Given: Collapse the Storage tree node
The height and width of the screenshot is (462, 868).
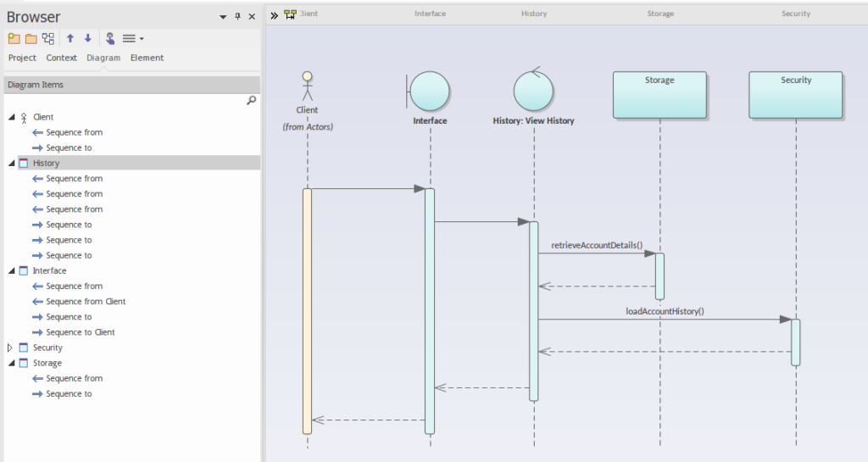Looking at the screenshot, I should [11, 363].
